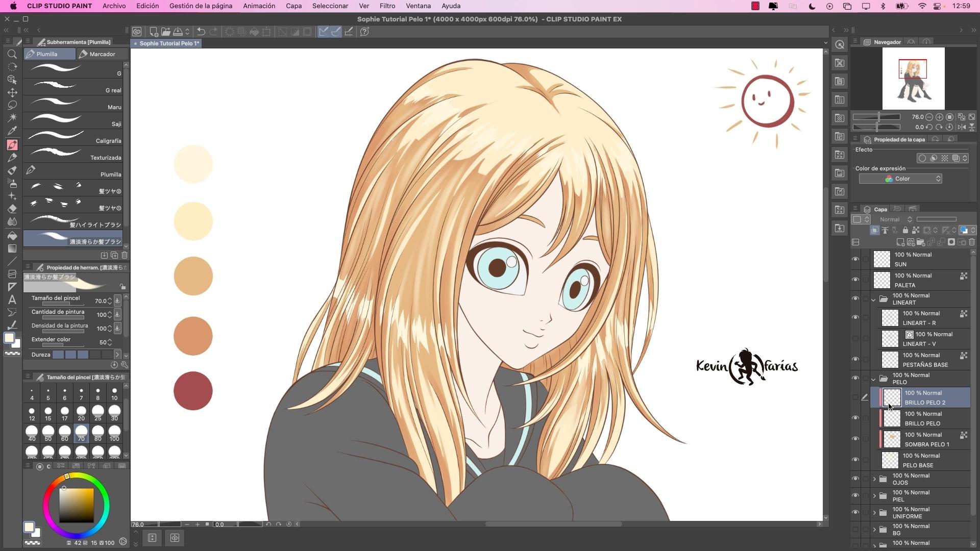980x551 pixels.
Task: Select the SOMBRA PELO 1 layer
Action: (926, 439)
